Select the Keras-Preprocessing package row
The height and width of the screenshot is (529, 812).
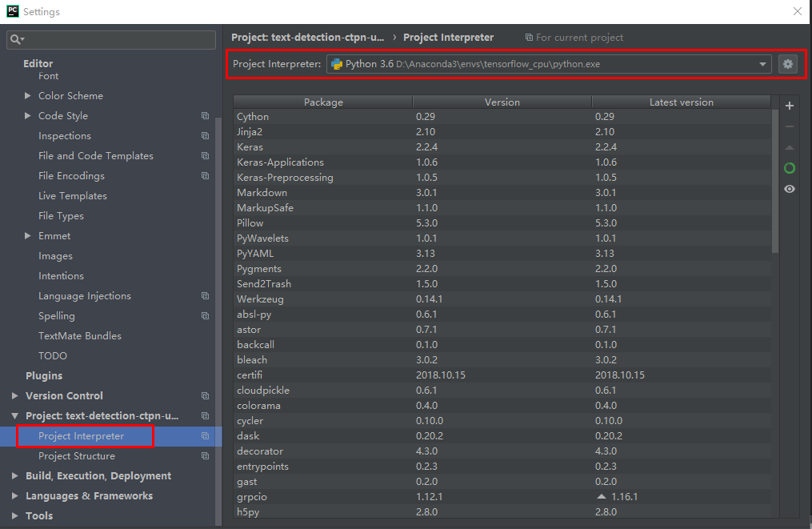(x=502, y=178)
